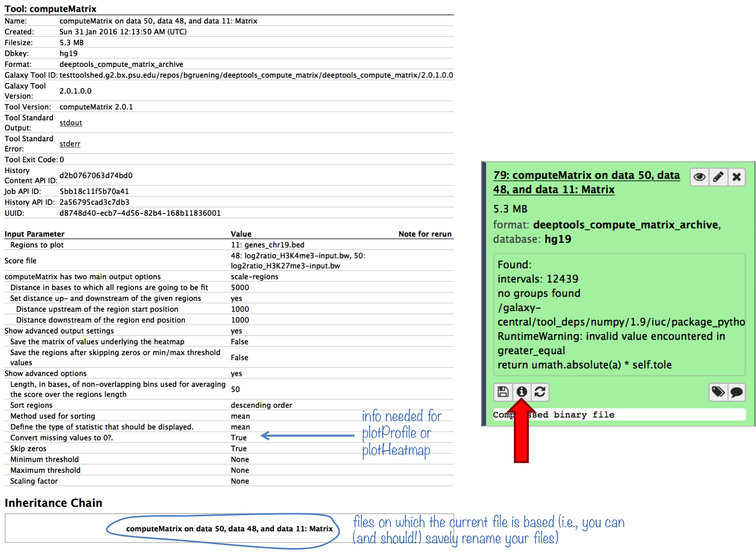
Task: Click the 'Found: intervals' message box
Action: point(619,314)
